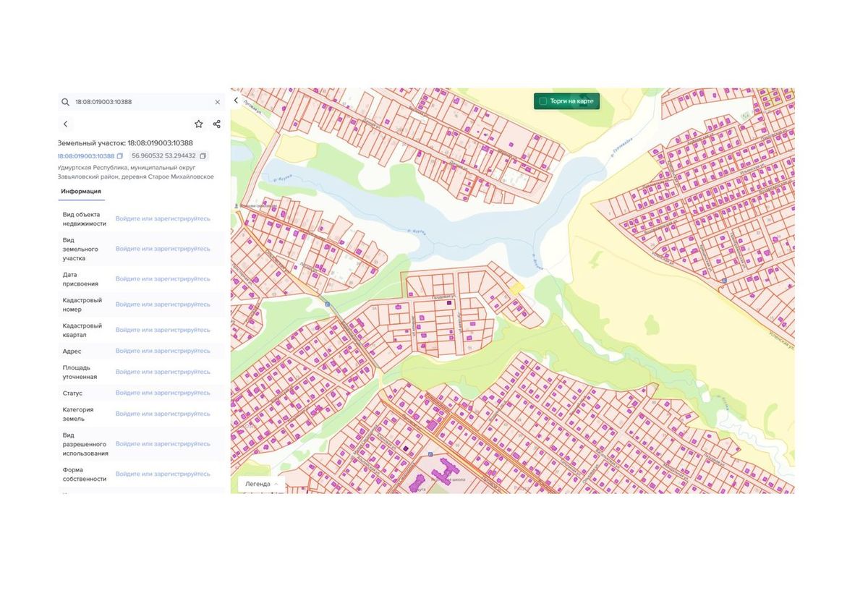The width and height of the screenshot is (868, 614).
Task: Click the heading 'Земельный участок: 18:08:019003:10388'
Action: coord(125,143)
